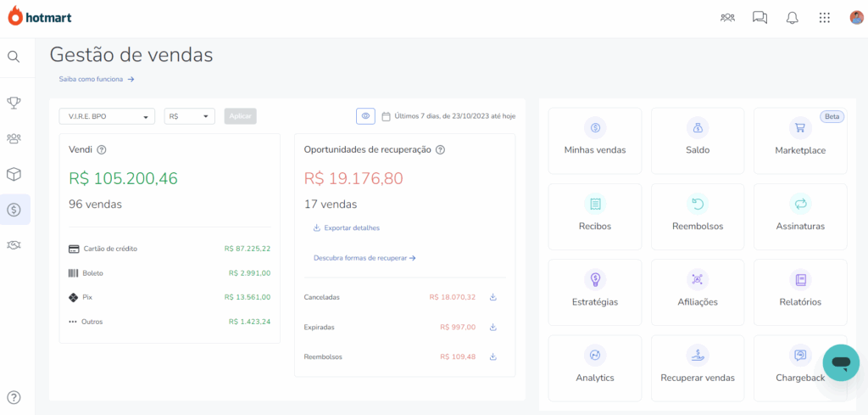Open the messages chat icon in top bar

(759, 18)
